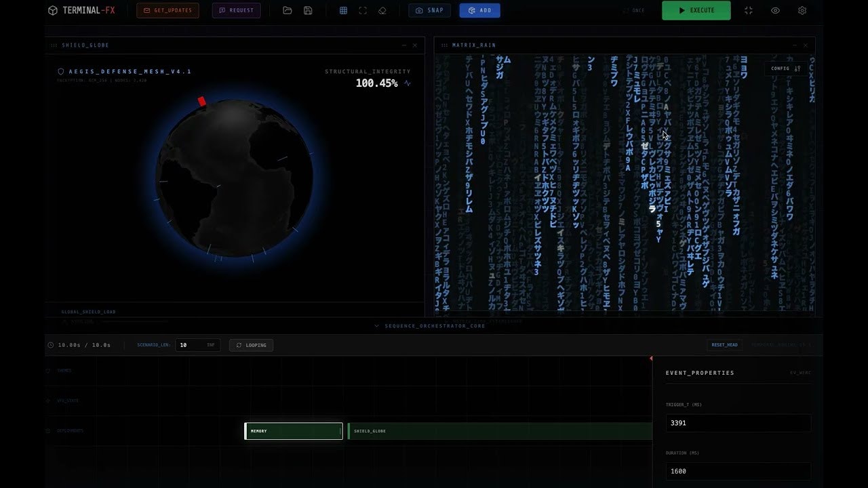This screenshot has height=488, width=868.
Task: Toggle INF on the scenario length field
Action: pyautogui.click(x=212, y=345)
